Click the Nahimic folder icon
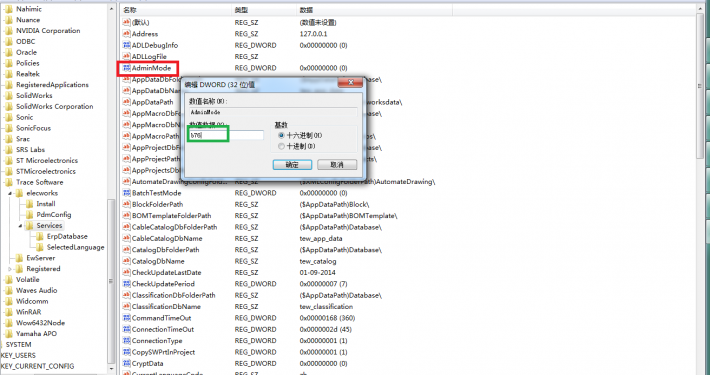 click(9, 9)
